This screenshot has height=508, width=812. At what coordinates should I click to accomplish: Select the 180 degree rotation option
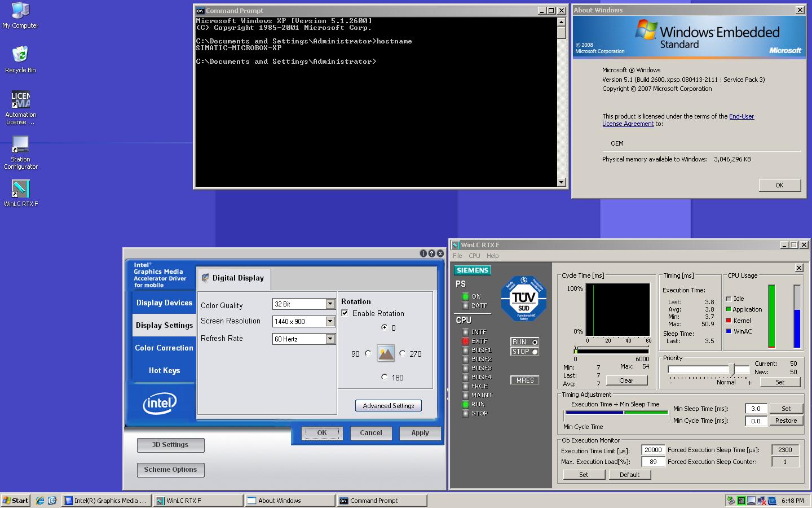point(385,377)
